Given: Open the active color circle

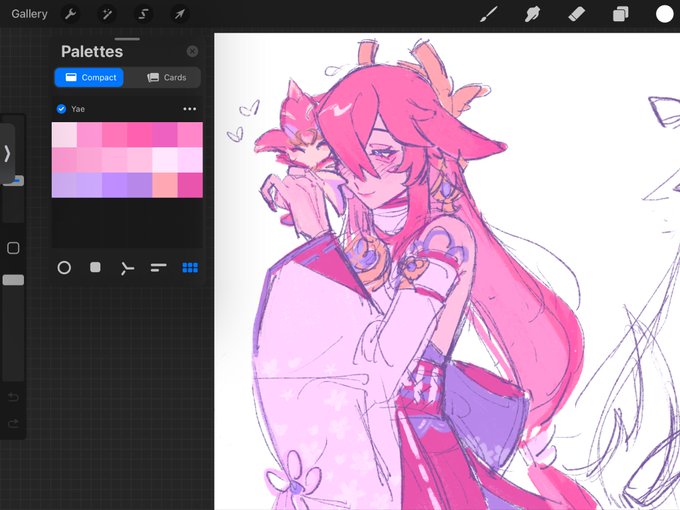Looking at the screenshot, I should tap(664, 14).
